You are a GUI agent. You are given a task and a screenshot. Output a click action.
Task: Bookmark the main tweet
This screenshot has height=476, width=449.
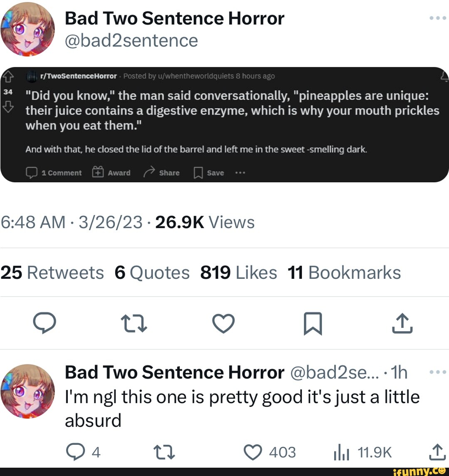coord(313,324)
